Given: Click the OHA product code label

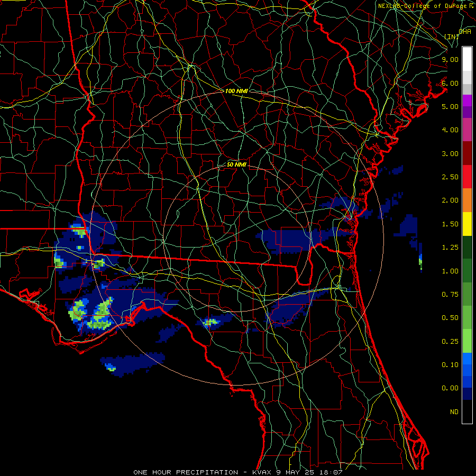Looking at the screenshot, I should tap(465, 32).
